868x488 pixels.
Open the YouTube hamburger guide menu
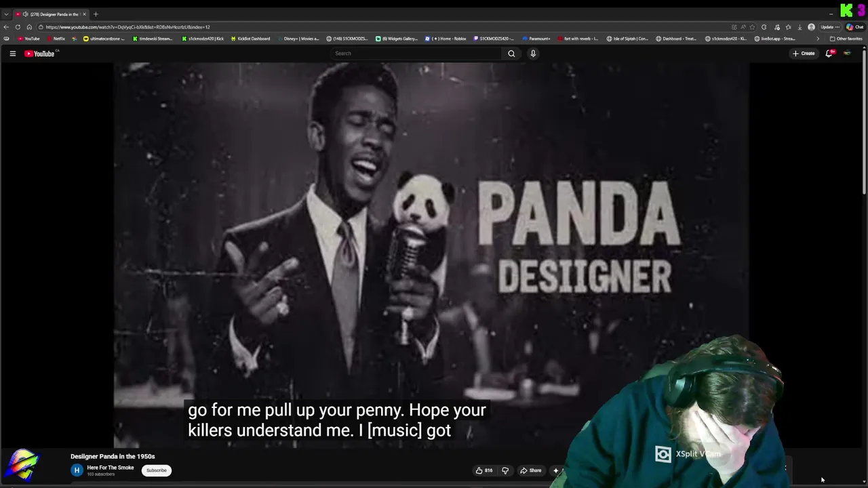[12, 54]
